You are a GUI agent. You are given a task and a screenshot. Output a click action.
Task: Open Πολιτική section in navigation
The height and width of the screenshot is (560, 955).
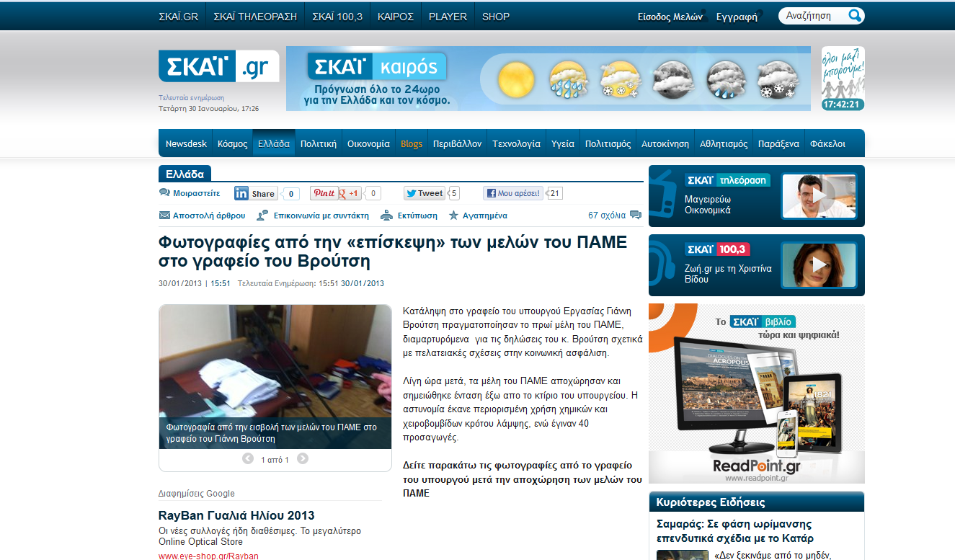[318, 143]
